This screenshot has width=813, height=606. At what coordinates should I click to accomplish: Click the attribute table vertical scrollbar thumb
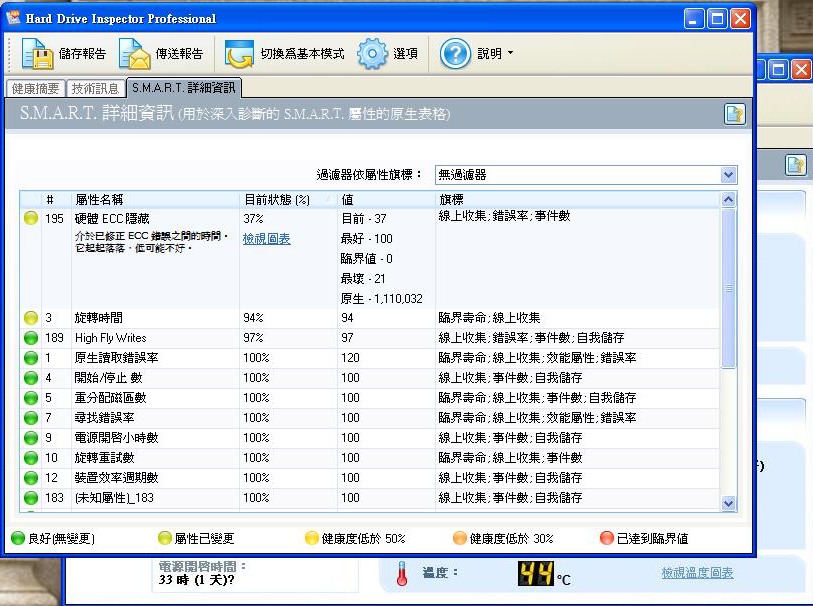728,288
